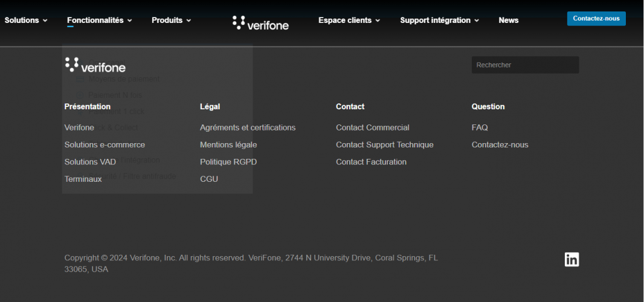Expand the Solutions dropdown menu
The height and width of the screenshot is (302, 644).
click(26, 21)
